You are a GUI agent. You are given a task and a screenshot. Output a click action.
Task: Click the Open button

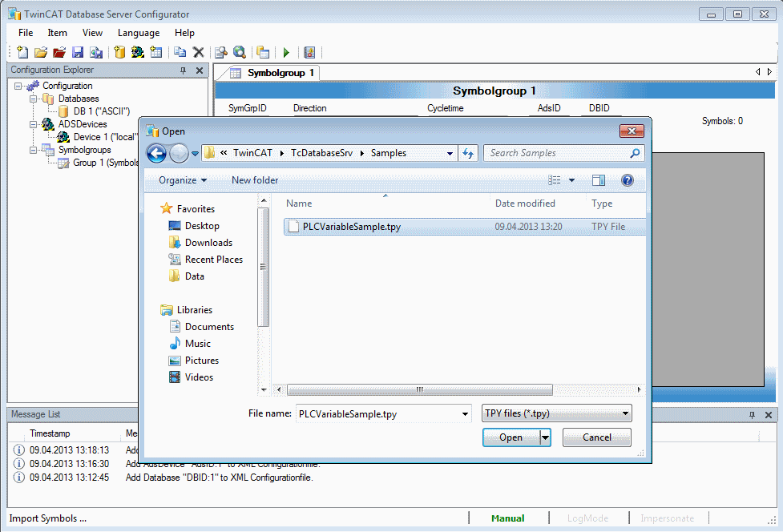point(511,437)
